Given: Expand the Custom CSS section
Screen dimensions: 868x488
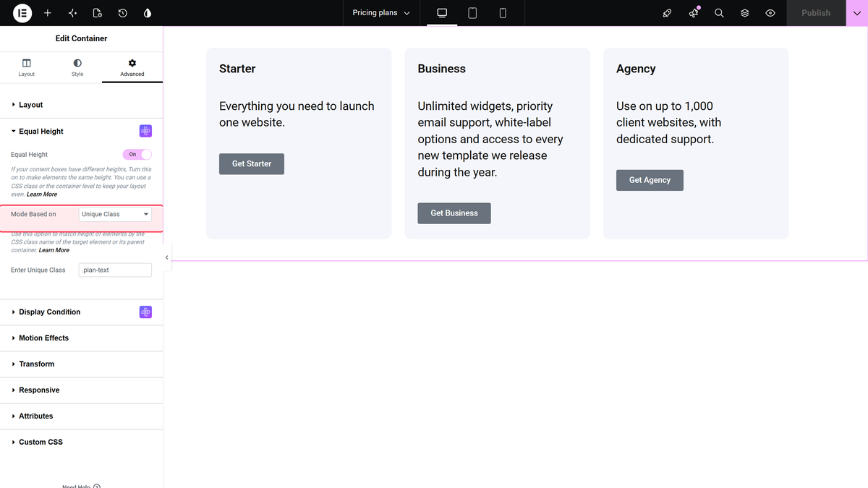Looking at the screenshot, I should (81, 442).
